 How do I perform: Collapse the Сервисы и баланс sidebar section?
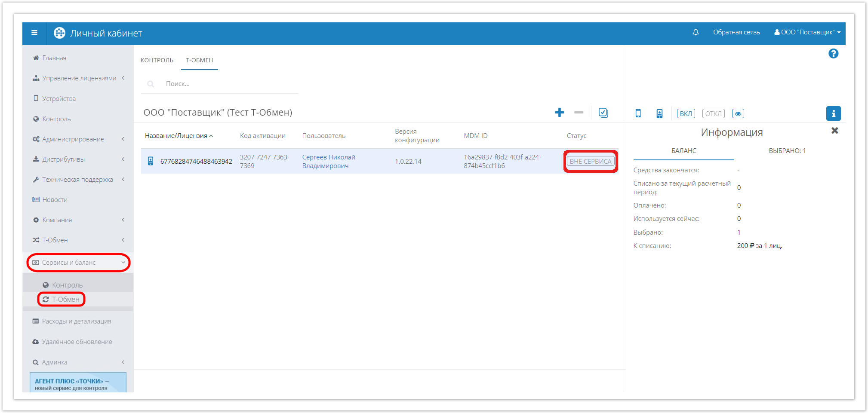tap(79, 263)
